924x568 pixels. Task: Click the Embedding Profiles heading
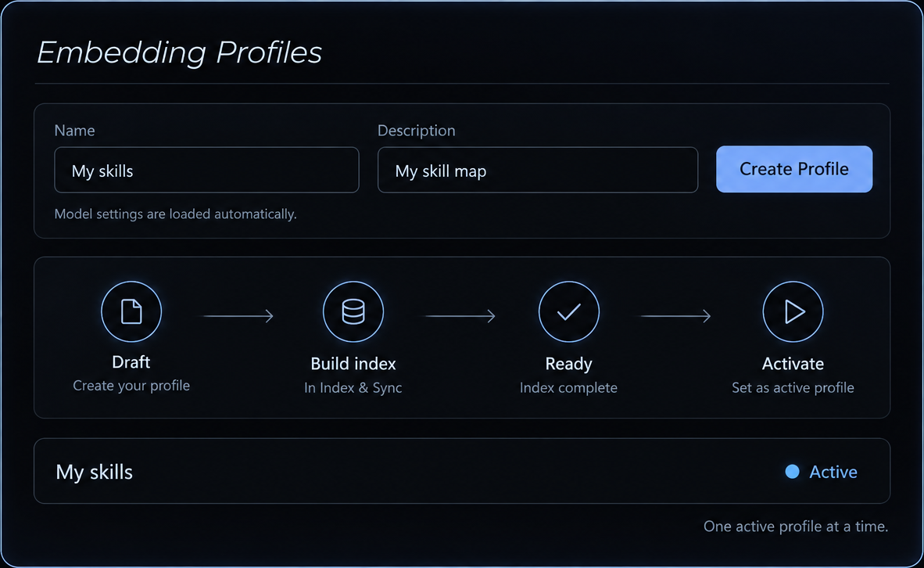point(179,53)
